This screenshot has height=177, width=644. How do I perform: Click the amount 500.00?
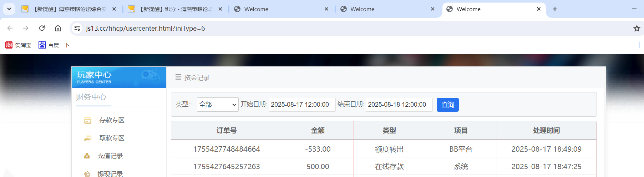coord(318,167)
